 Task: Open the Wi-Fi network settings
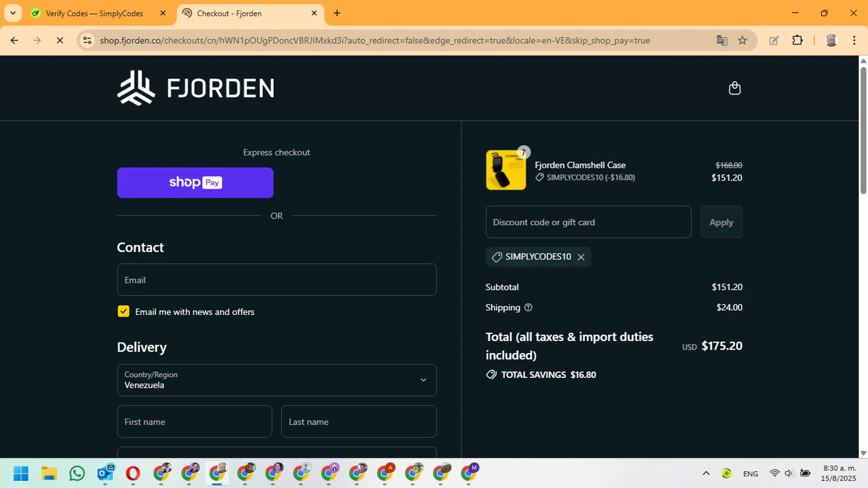pyautogui.click(x=774, y=474)
